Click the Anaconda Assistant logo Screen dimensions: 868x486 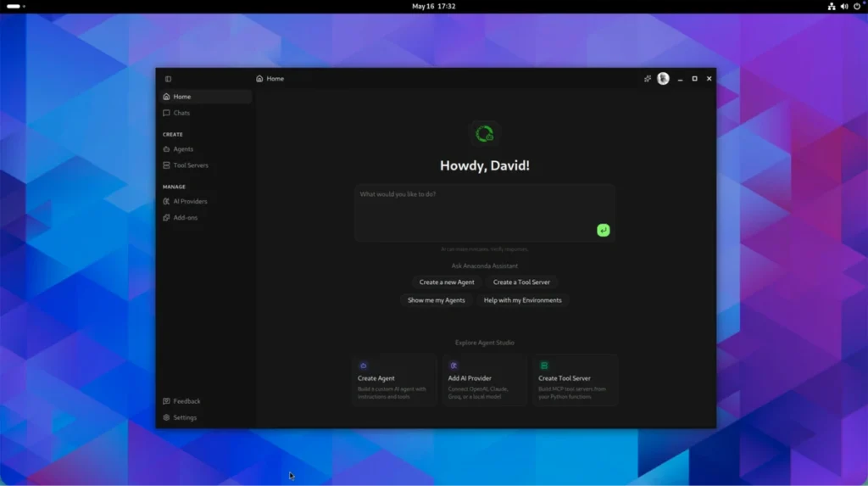(x=484, y=133)
